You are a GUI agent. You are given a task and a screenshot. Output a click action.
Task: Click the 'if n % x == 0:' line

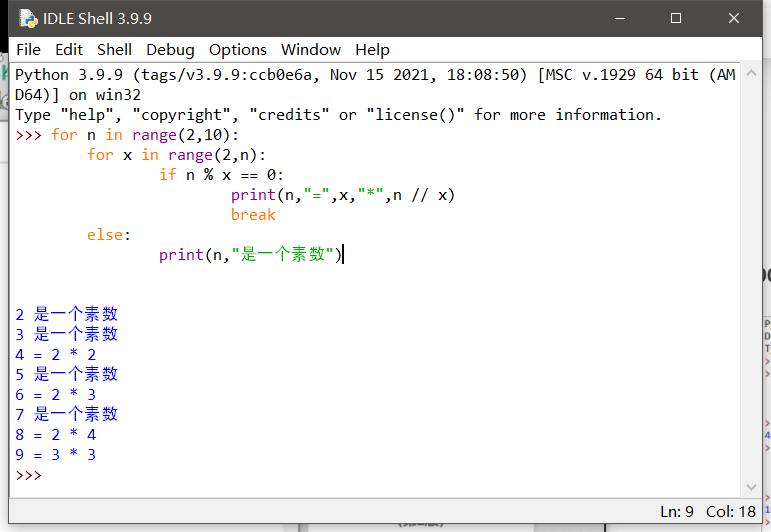click(x=221, y=175)
